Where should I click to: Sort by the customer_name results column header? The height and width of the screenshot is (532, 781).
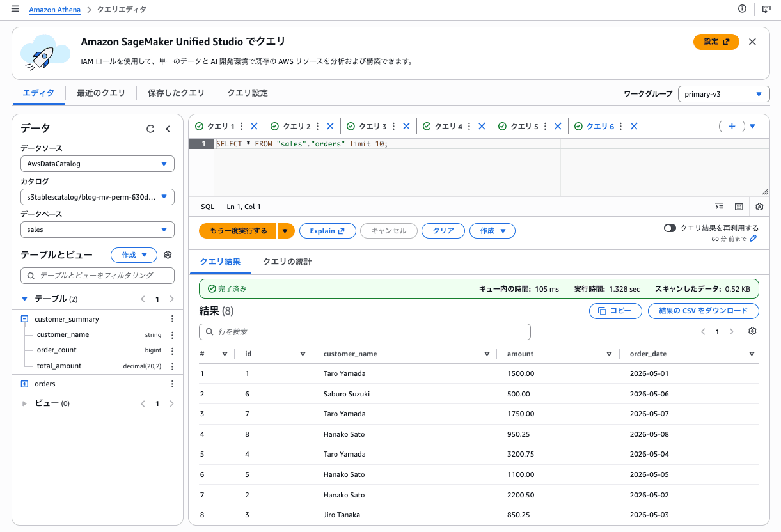350,354
